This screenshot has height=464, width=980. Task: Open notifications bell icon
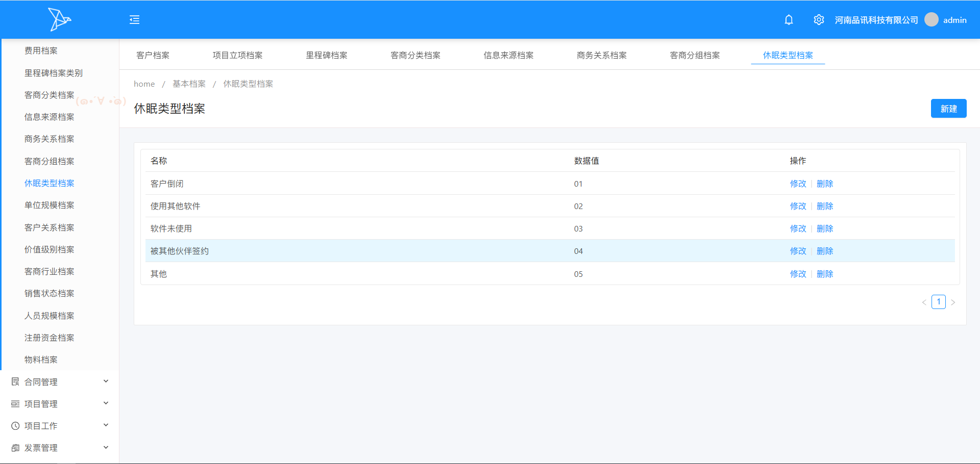point(789,20)
